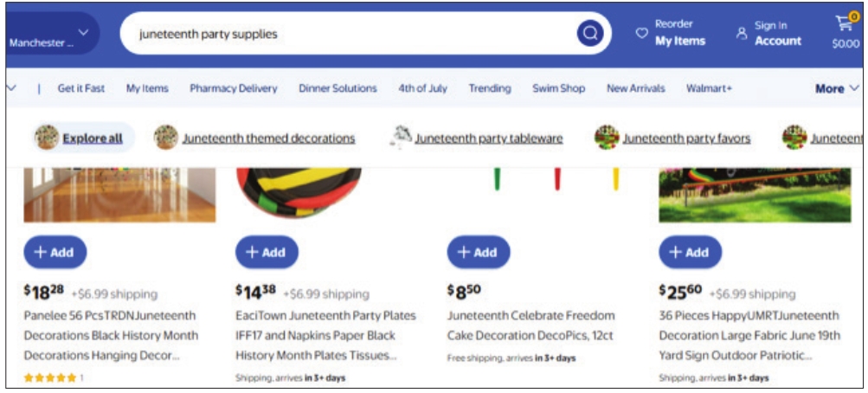The image size is (868, 393).
Task: Add the $18.28 Panelee decorations to cart
Action: 55,252
